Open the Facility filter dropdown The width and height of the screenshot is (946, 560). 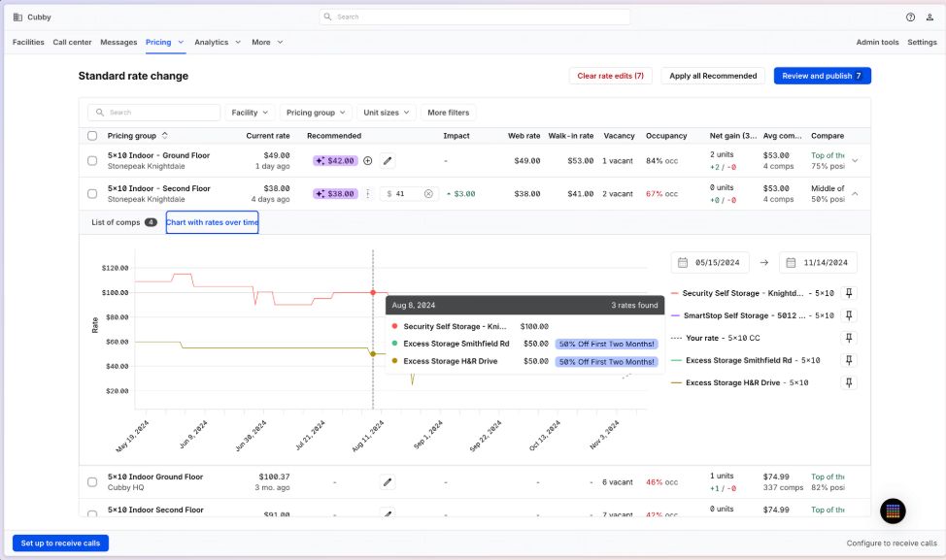(x=250, y=113)
